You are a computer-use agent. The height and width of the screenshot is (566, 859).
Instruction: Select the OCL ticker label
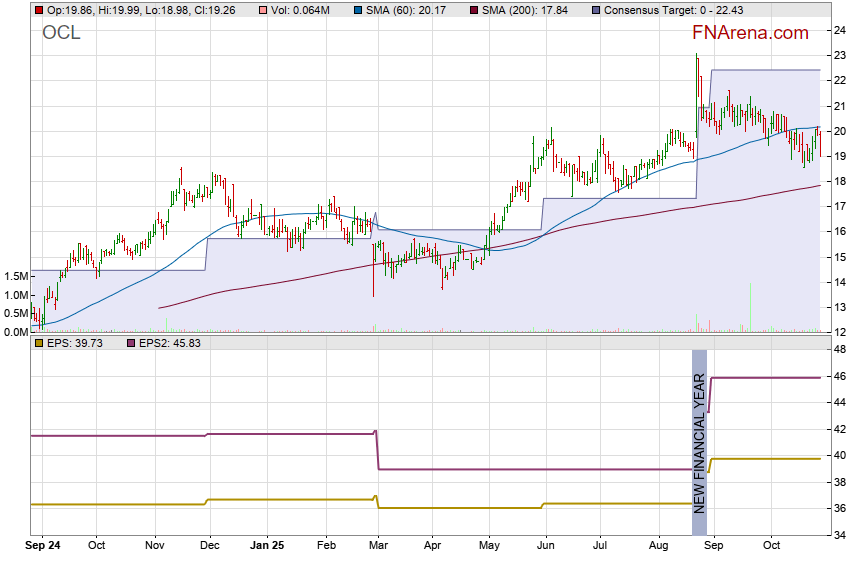[61, 33]
